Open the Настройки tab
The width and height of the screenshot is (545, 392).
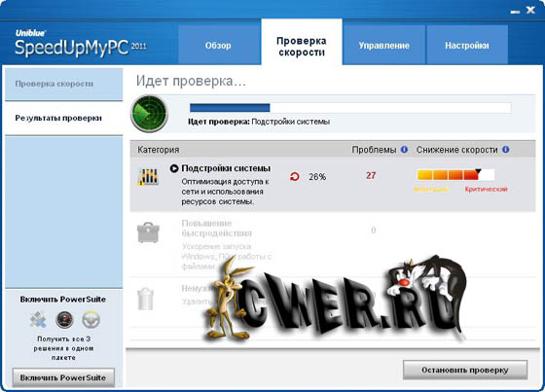pyautogui.click(x=467, y=45)
